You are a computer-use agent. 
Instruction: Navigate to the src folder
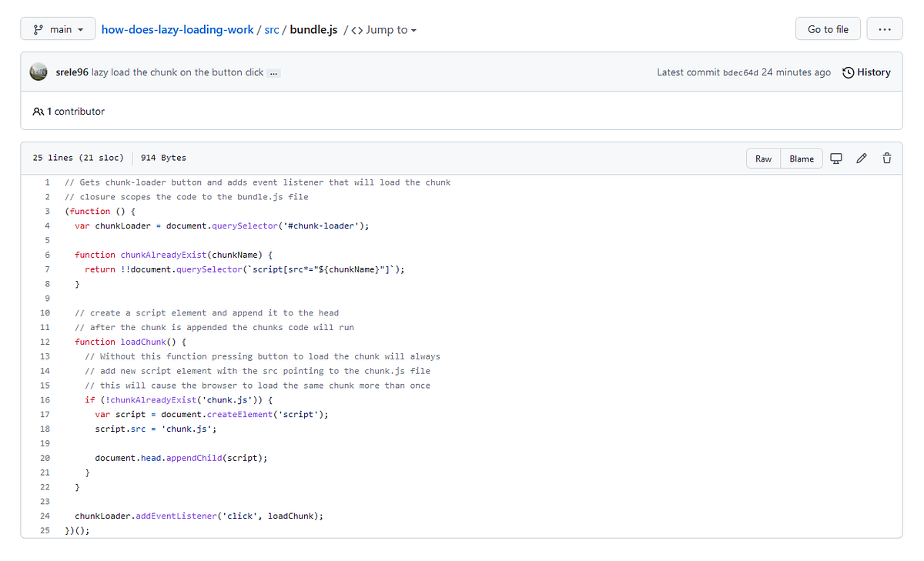(271, 29)
